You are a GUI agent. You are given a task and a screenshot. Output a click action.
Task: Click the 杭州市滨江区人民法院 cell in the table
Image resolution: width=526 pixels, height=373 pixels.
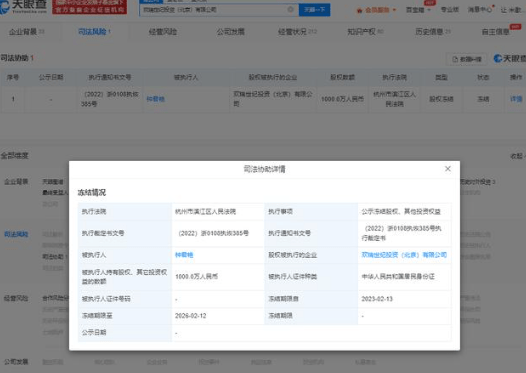[394, 99]
